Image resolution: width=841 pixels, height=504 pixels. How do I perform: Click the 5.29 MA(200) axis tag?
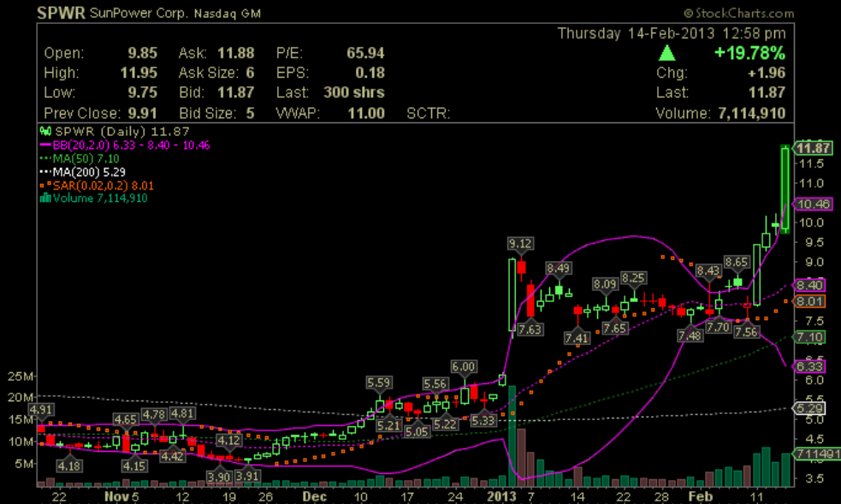point(809,408)
